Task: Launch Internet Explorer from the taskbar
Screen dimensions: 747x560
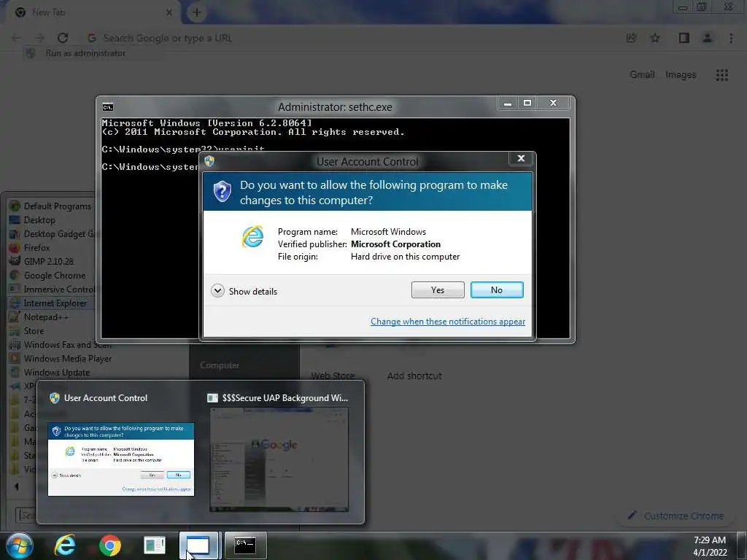Action: pos(65,545)
